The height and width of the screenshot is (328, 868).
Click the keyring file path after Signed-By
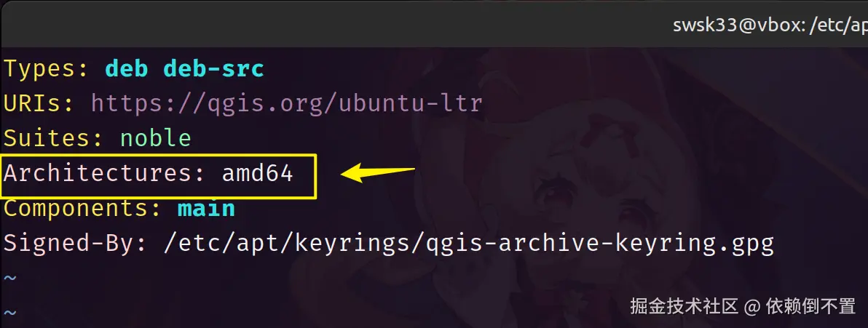click(x=468, y=243)
